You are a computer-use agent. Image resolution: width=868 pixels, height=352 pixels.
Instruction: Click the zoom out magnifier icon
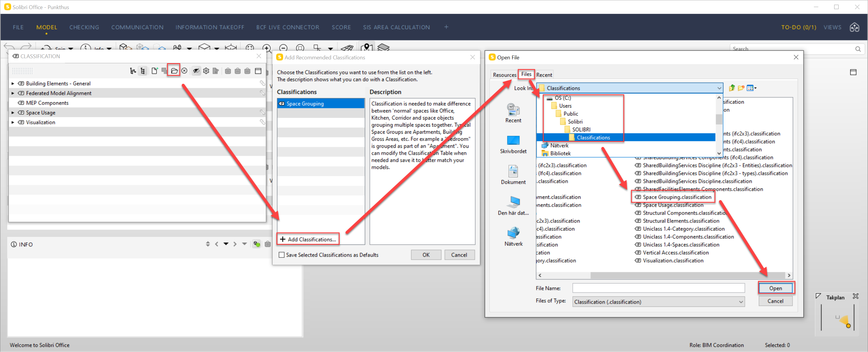(x=283, y=48)
